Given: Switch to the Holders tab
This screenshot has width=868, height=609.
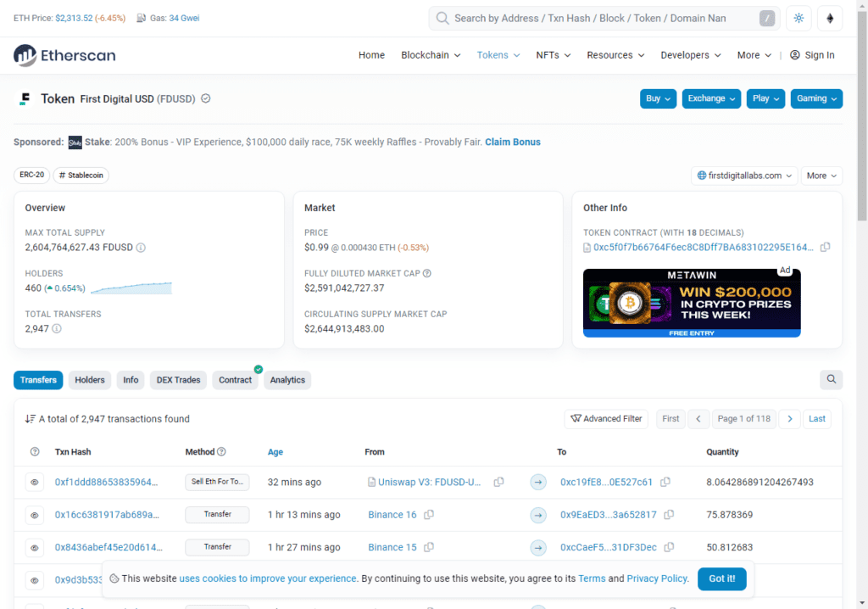Looking at the screenshot, I should click(x=90, y=380).
